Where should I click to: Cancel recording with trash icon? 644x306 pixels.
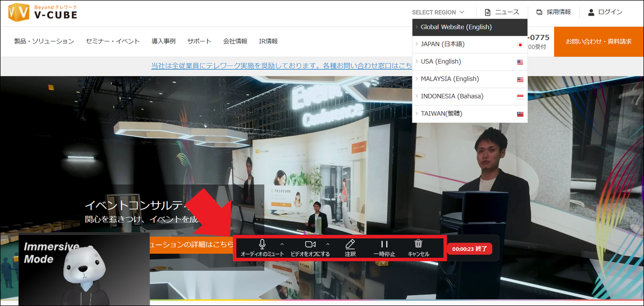[x=418, y=248]
